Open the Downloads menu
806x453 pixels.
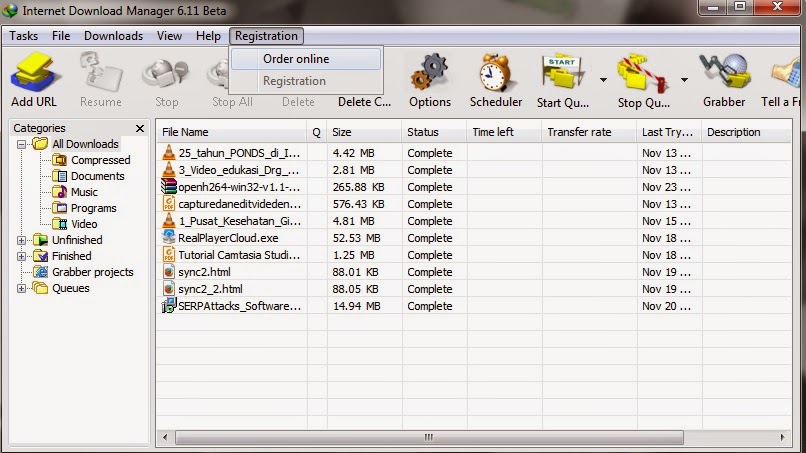pos(114,36)
